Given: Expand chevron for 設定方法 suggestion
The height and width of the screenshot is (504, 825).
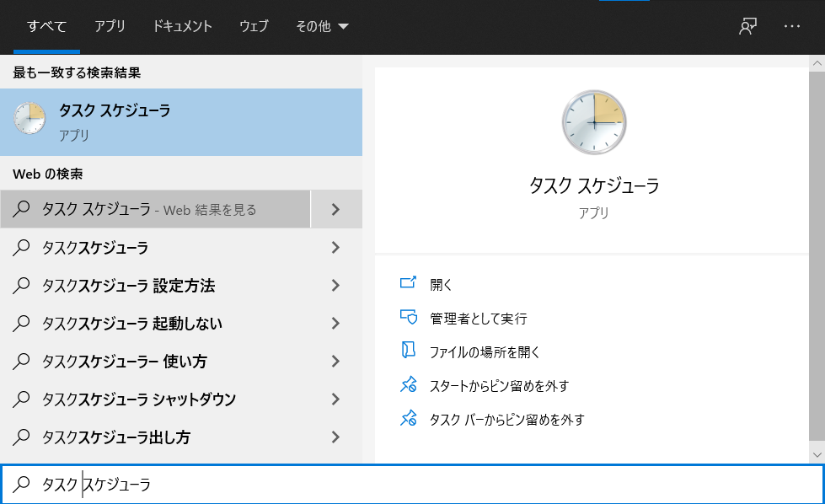Looking at the screenshot, I should pyautogui.click(x=335, y=285).
